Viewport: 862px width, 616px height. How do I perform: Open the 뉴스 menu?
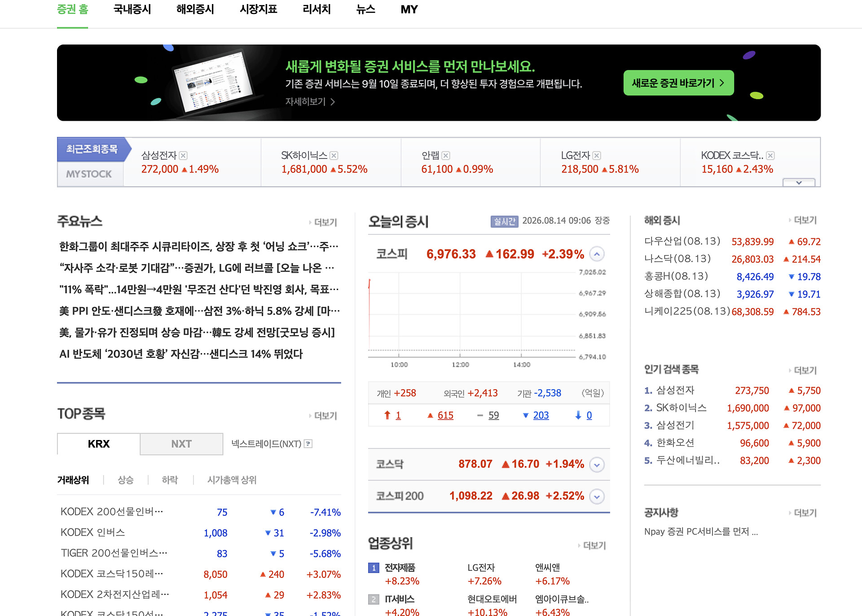[x=366, y=9]
